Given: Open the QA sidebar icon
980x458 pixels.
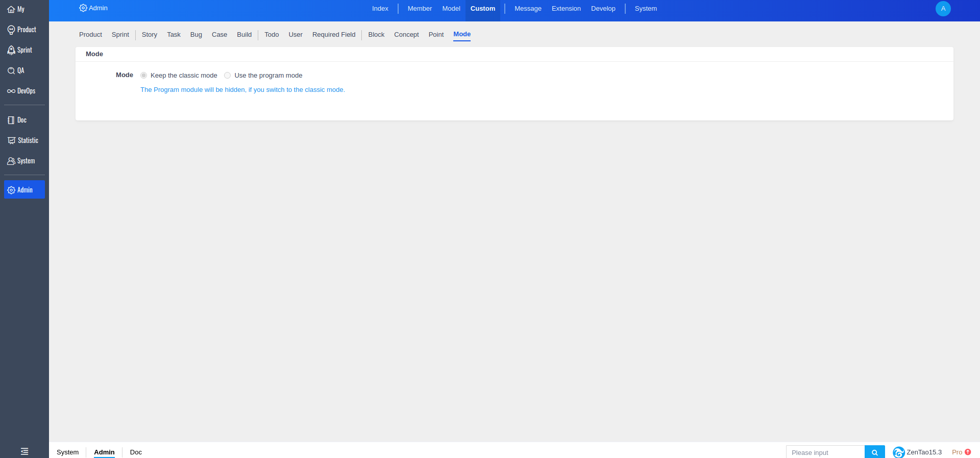Looking at the screenshot, I should tap(11, 70).
